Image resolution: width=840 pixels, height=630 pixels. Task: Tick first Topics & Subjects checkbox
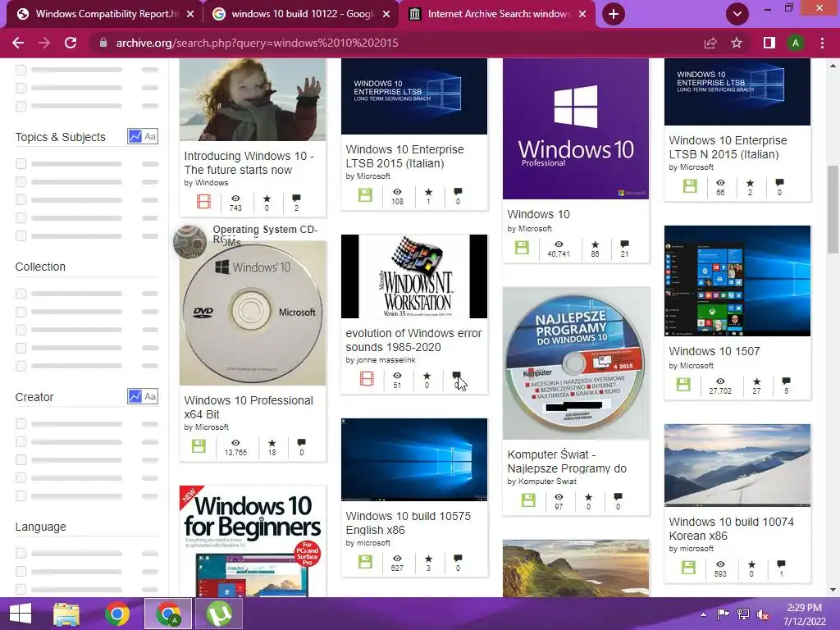tap(21, 163)
